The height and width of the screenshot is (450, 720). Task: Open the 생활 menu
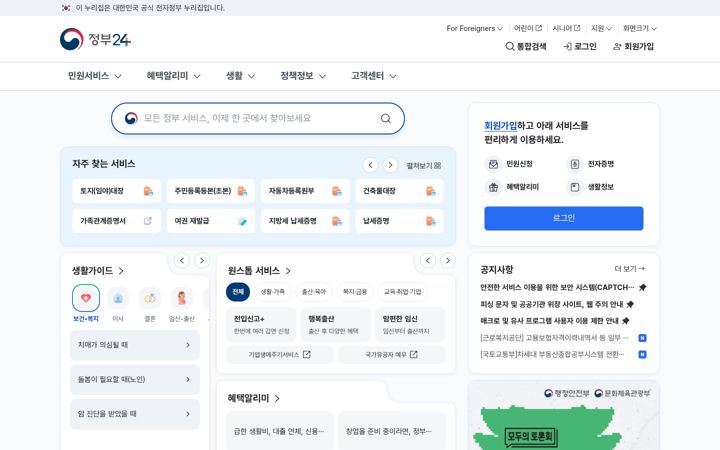click(240, 76)
